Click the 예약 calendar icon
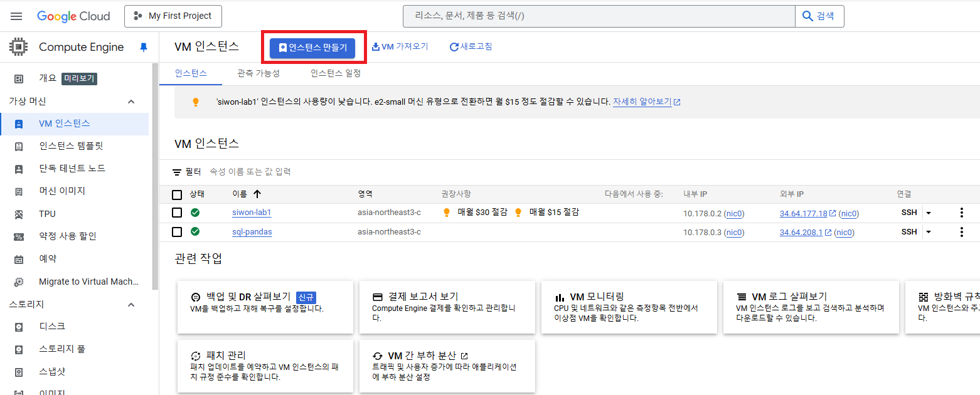The image size is (980, 395). [19, 259]
